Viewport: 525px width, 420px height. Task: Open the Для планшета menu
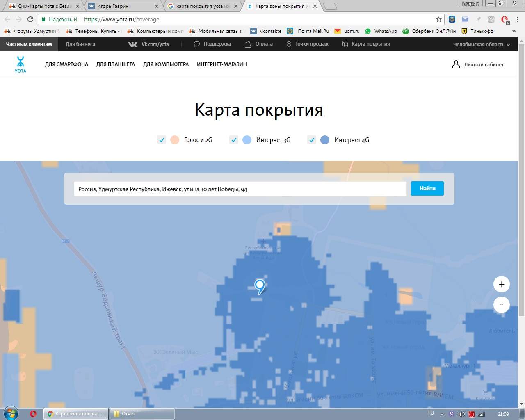tap(116, 64)
